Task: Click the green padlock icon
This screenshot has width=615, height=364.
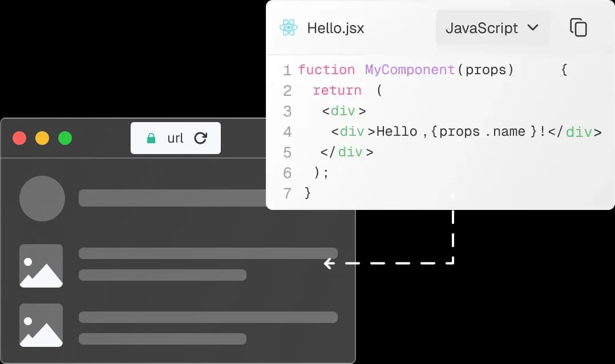Action: click(x=151, y=138)
